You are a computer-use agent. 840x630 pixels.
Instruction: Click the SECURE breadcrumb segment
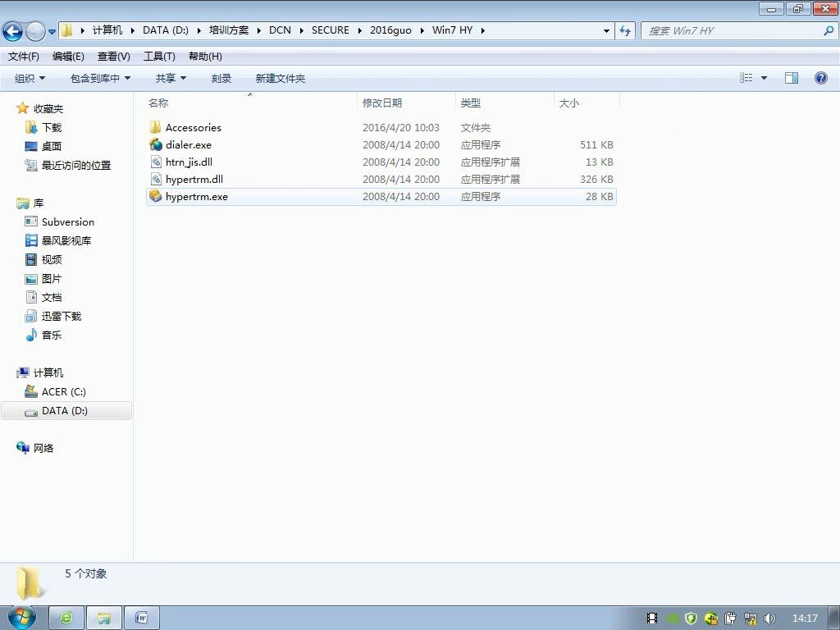(331, 30)
